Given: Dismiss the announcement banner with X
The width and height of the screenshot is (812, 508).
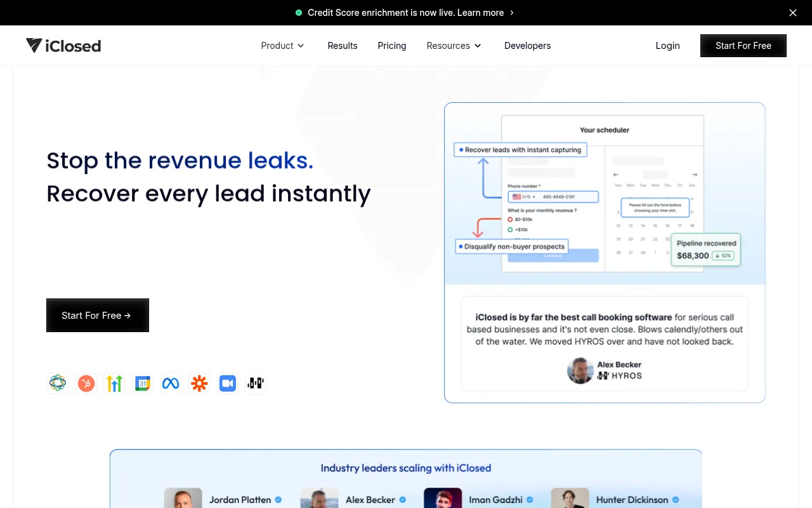Looking at the screenshot, I should click(793, 13).
